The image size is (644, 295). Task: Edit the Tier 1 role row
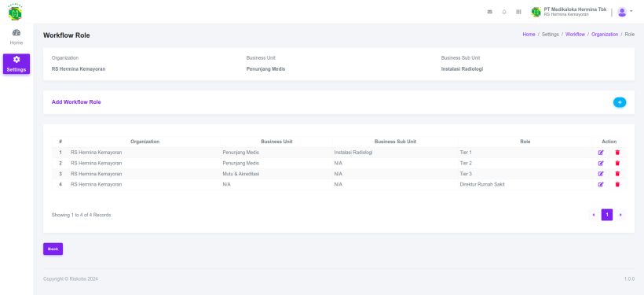tap(601, 153)
